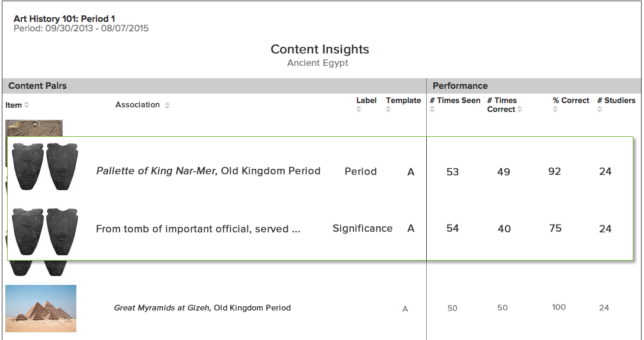Click sort arrows beside # Times Correct
Viewport: 644px width, 340px height.
(x=520, y=110)
